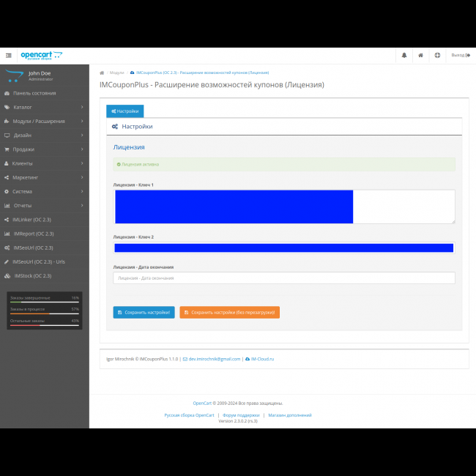
Task: Click the OpenCart logo
Action: tap(41, 55)
